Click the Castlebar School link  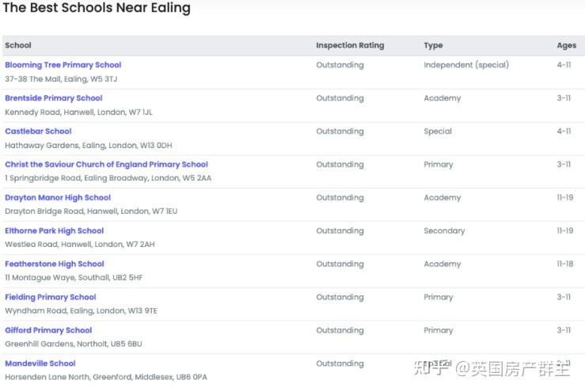tap(38, 131)
